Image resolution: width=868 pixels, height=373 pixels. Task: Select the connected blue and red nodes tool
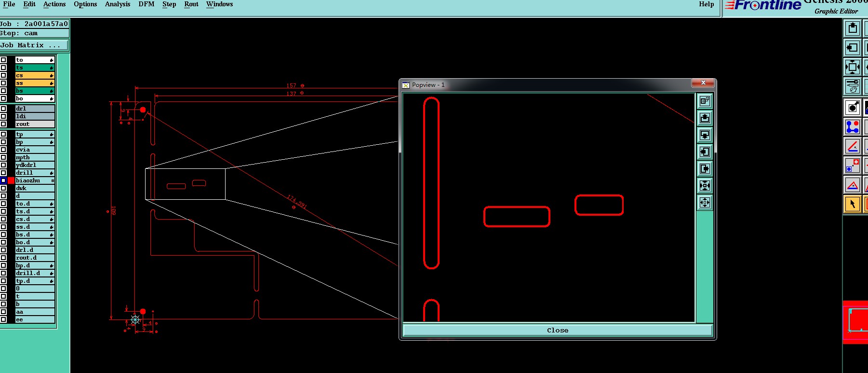point(852,127)
